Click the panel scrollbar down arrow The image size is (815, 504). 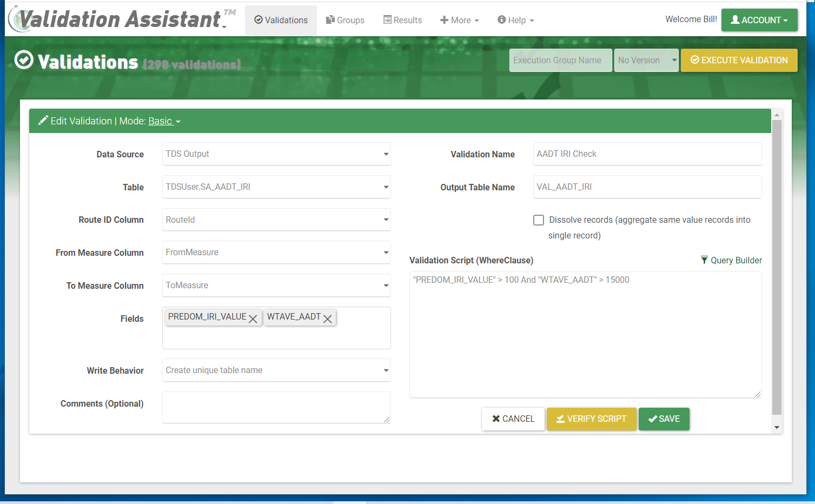coord(777,428)
